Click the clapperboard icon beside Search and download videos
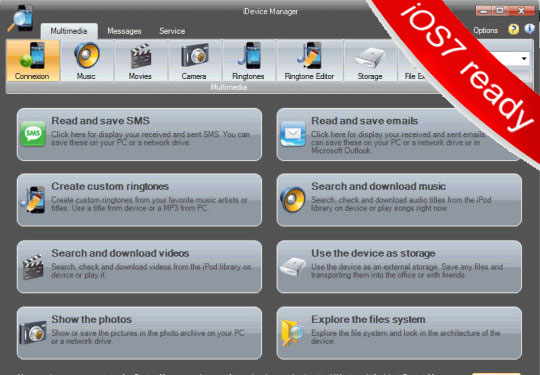 [33, 266]
